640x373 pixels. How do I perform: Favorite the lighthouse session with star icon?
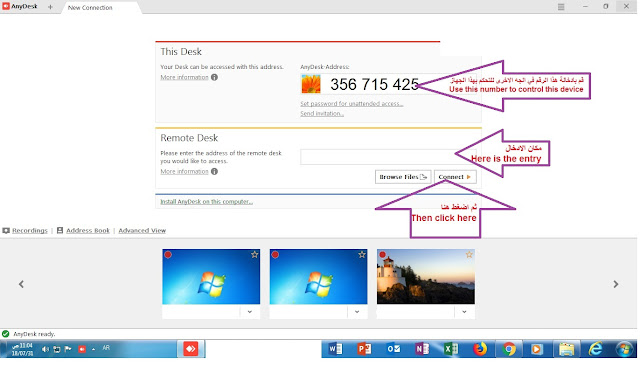point(469,255)
